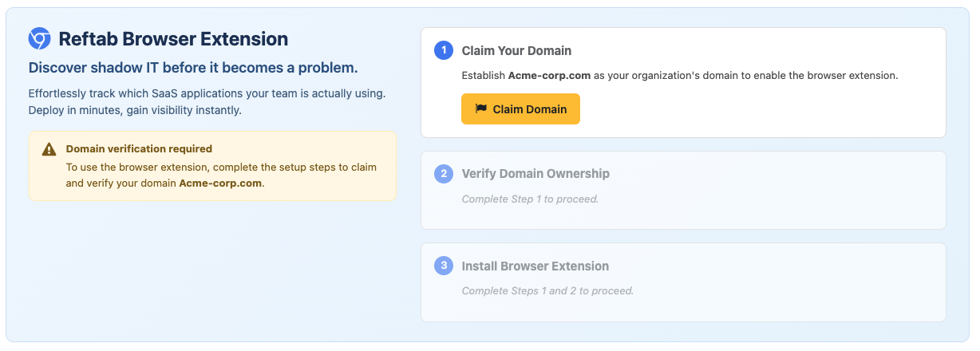Open the Verify Domain Ownership step
The height and width of the screenshot is (351, 980).
pos(535,174)
